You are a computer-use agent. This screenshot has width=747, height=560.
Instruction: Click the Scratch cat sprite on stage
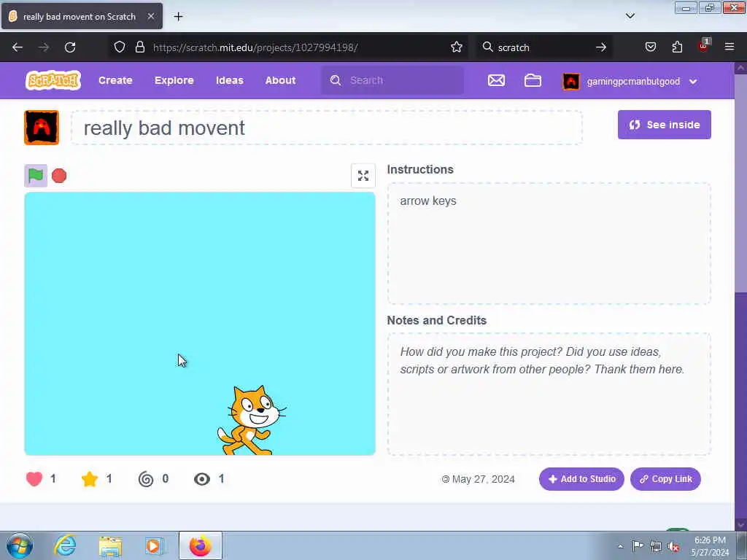tap(252, 420)
